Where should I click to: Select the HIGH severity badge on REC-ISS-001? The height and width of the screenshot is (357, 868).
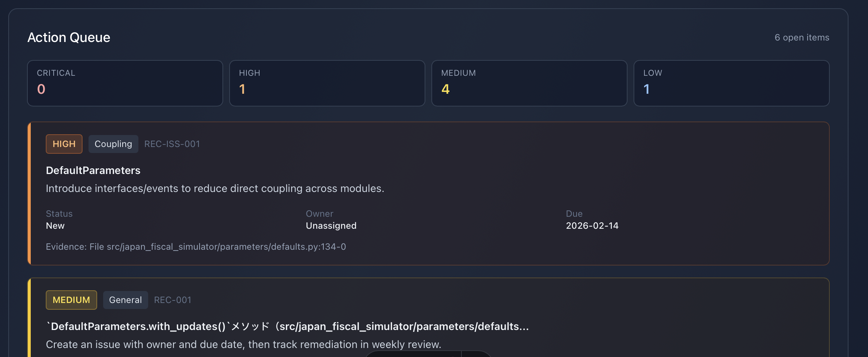click(64, 144)
